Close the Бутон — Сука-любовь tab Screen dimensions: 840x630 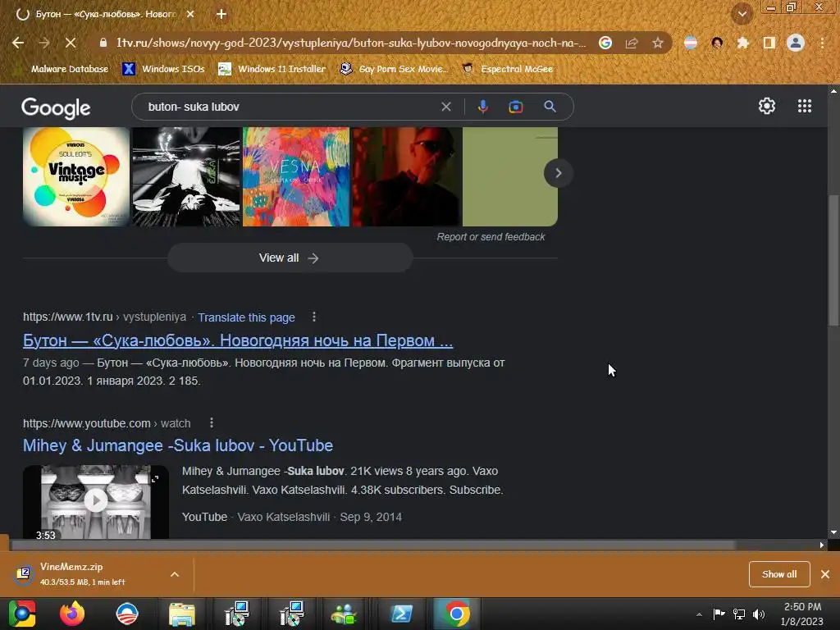tap(190, 15)
